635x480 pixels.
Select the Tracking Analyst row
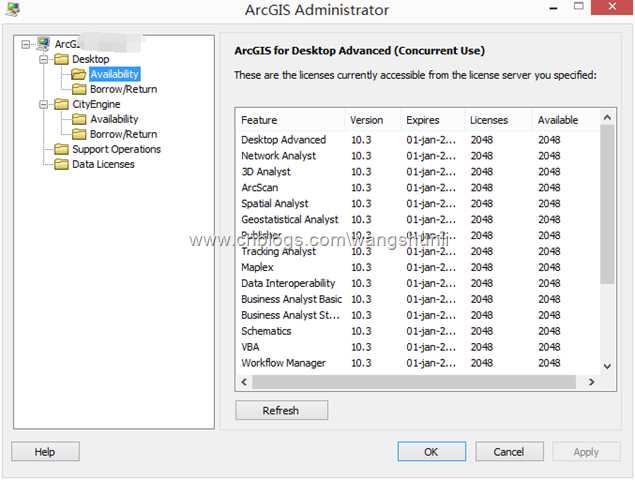pos(417,251)
